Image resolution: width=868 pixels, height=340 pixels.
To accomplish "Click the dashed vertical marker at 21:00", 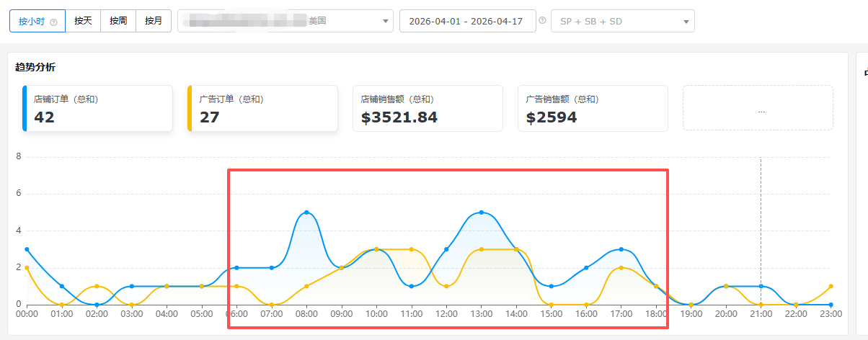I will tap(761, 216).
